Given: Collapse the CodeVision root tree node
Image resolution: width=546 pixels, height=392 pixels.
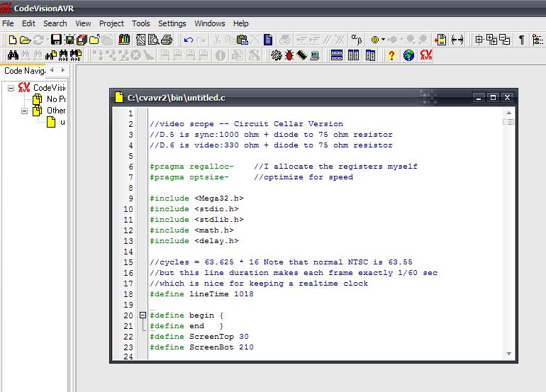Looking at the screenshot, I should pyautogui.click(x=11, y=88).
